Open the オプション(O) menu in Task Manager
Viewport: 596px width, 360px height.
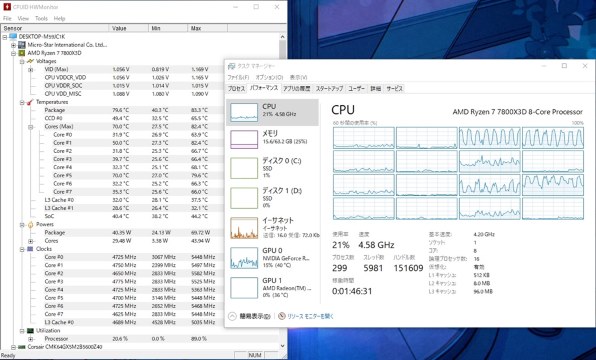pyautogui.click(x=269, y=77)
